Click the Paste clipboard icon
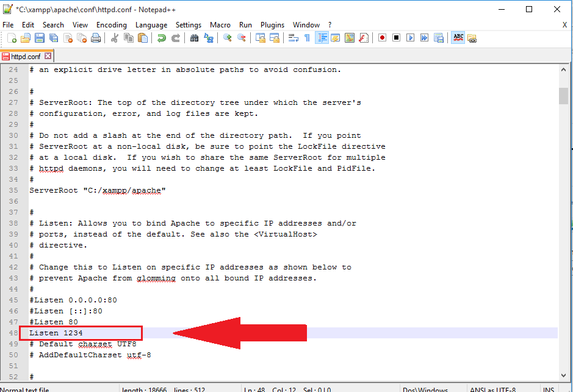 coord(143,38)
